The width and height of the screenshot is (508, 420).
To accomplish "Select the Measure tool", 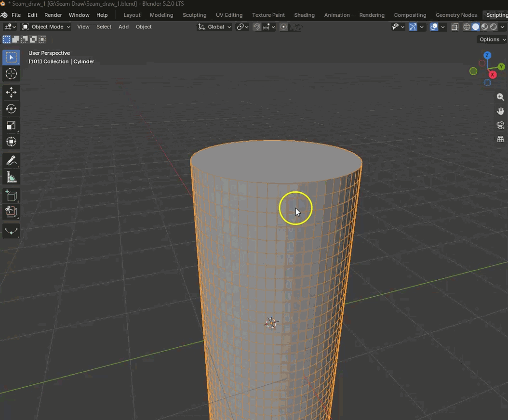I will click(x=11, y=177).
